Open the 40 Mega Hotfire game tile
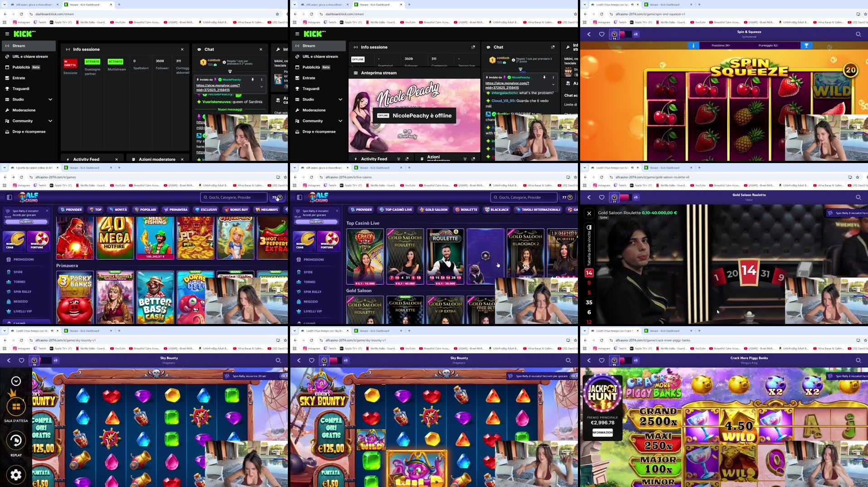 tap(115, 238)
